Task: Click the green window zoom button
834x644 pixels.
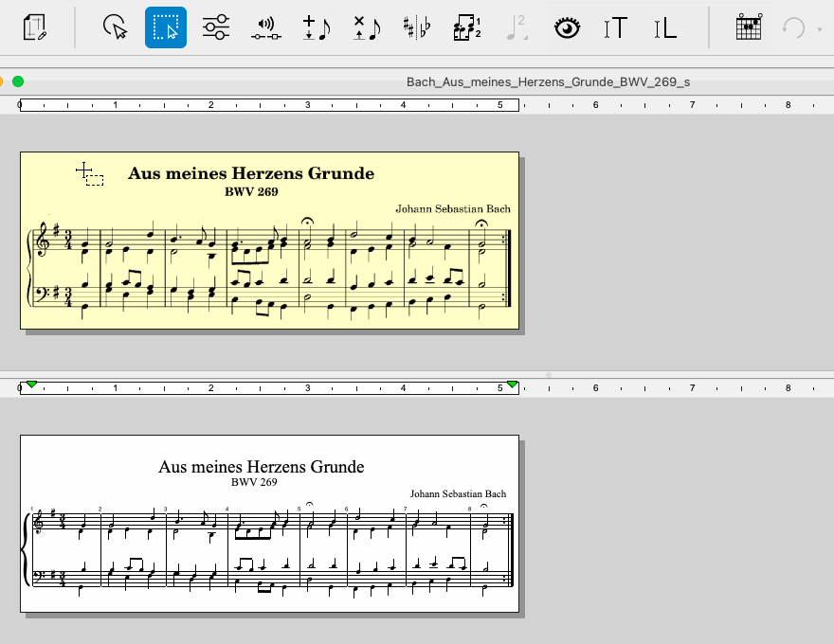Action: click(18, 81)
